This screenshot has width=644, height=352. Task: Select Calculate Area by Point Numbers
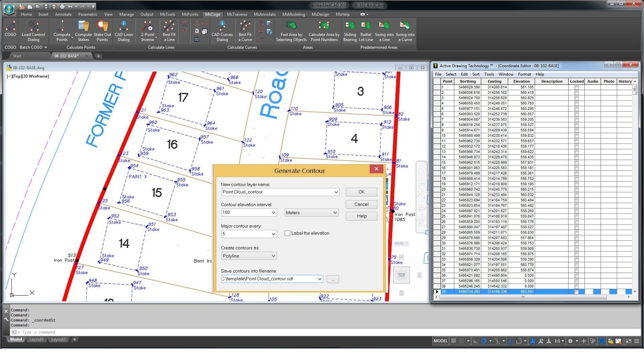(x=324, y=31)
